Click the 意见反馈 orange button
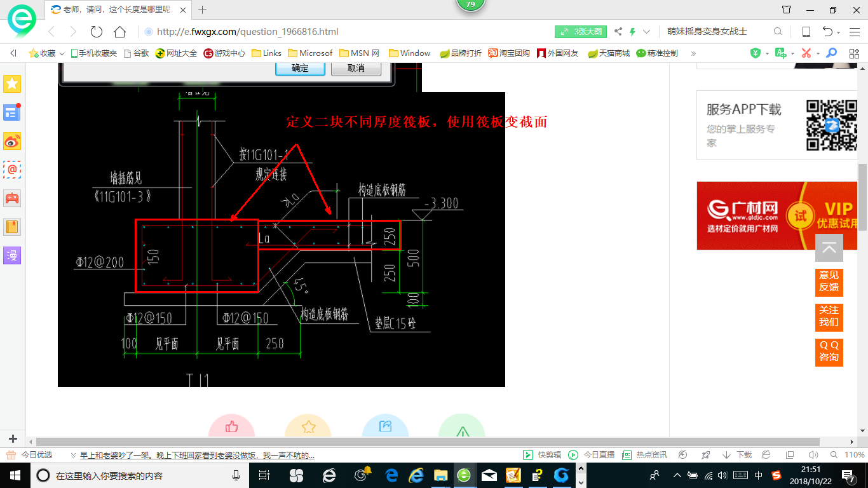The image size is (868, 488). coord(829,281)
